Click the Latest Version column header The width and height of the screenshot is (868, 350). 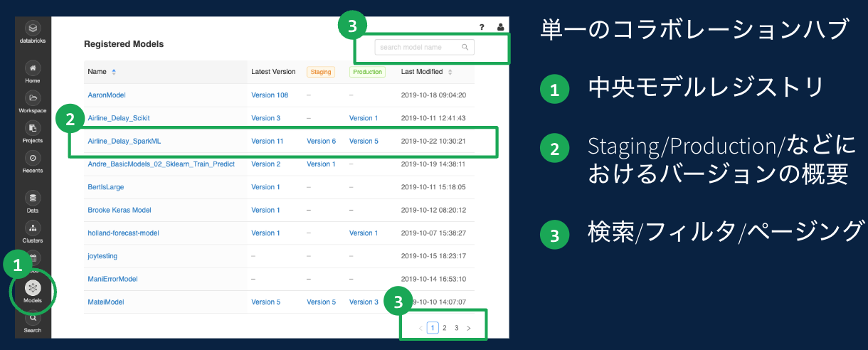coord(273,72)
